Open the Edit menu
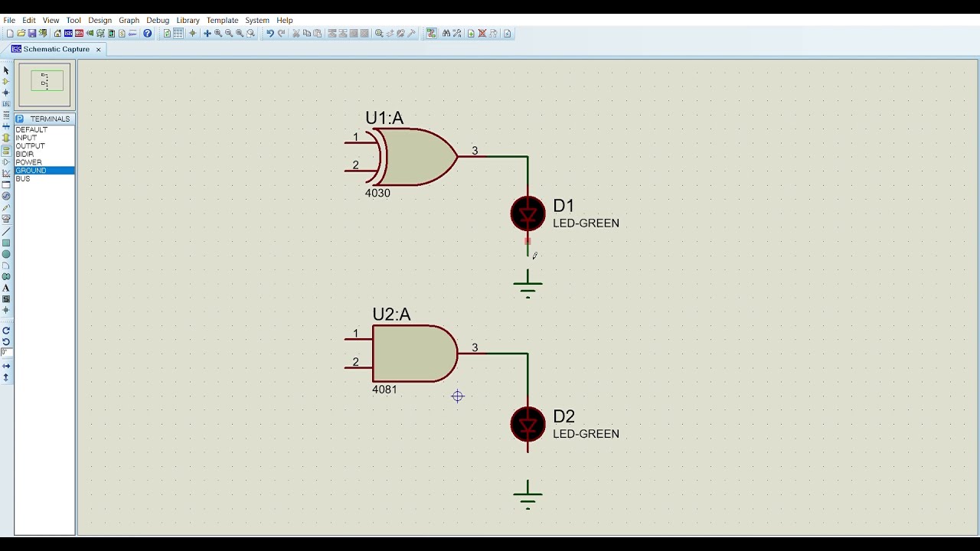Screen dimensions: 980x551 tap(29, 21)
